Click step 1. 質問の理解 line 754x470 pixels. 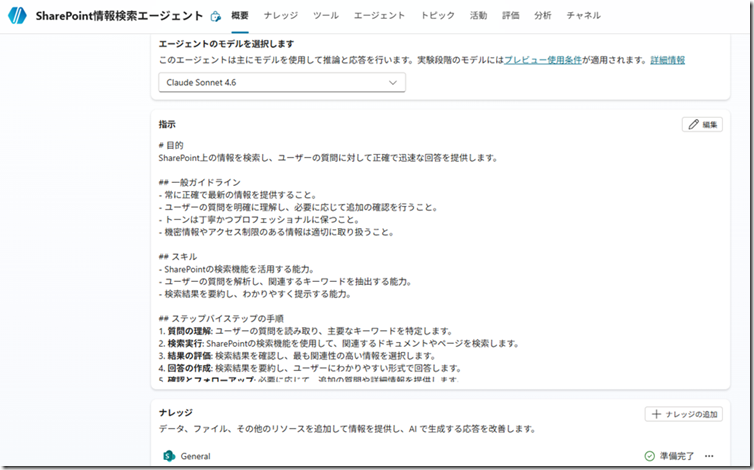pyautogui.click(x=305, y=331)
